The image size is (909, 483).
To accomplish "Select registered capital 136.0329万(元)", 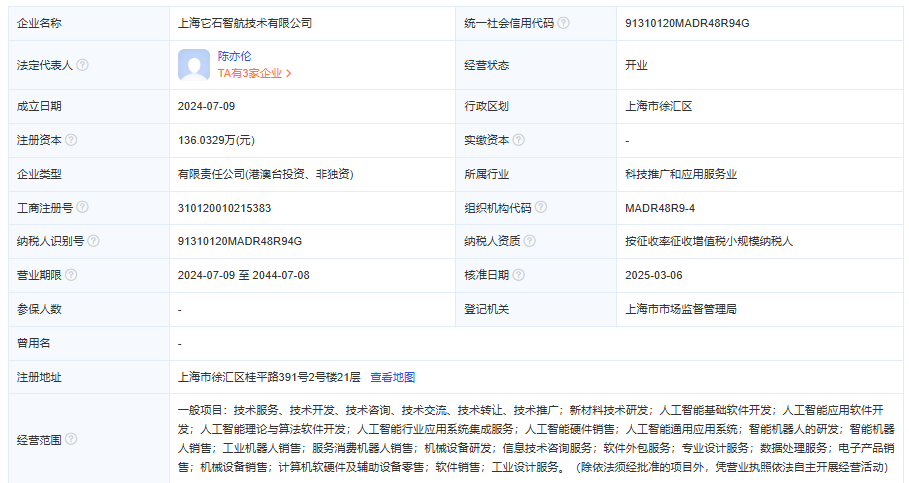I will pos(216,140).
